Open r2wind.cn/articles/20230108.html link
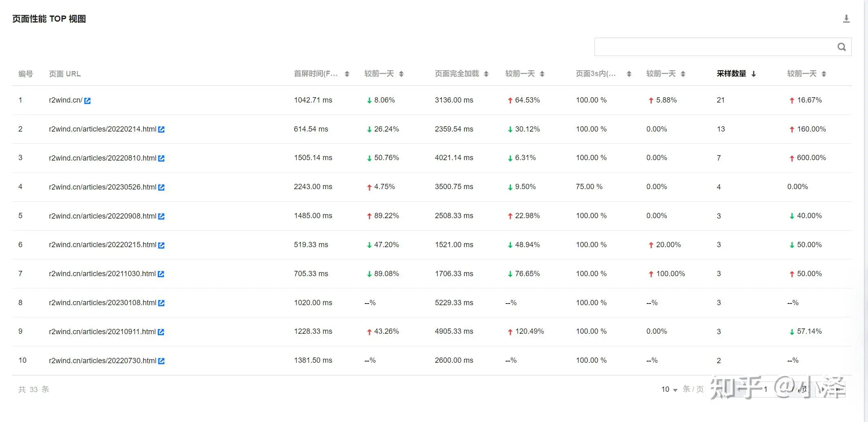Image resolution: width=868 pixels, height=422 pixels. pyautogui.click(x=102, y=303)
